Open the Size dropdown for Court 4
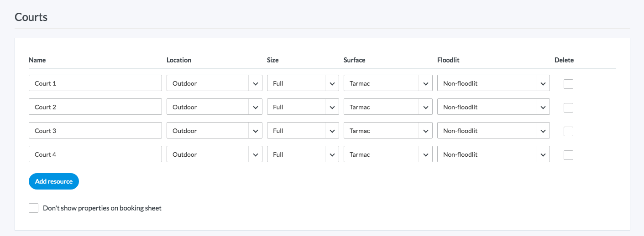The width and height of the screenshot is (644, 236). click(x=303, y=154)
